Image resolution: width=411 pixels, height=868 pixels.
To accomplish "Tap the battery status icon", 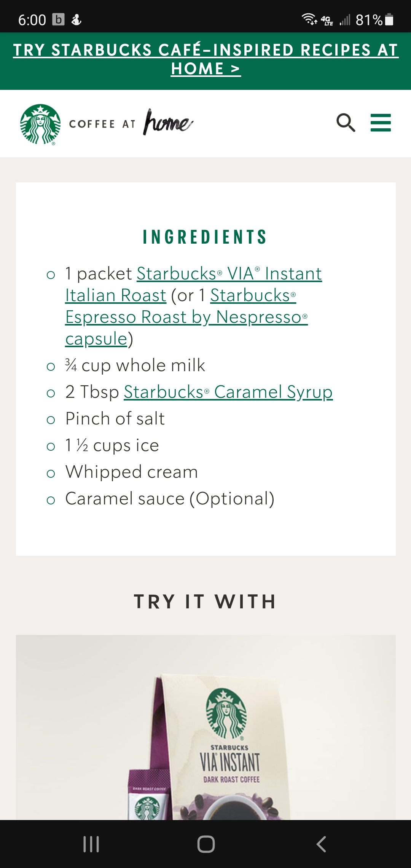I will tap(389, 19).
